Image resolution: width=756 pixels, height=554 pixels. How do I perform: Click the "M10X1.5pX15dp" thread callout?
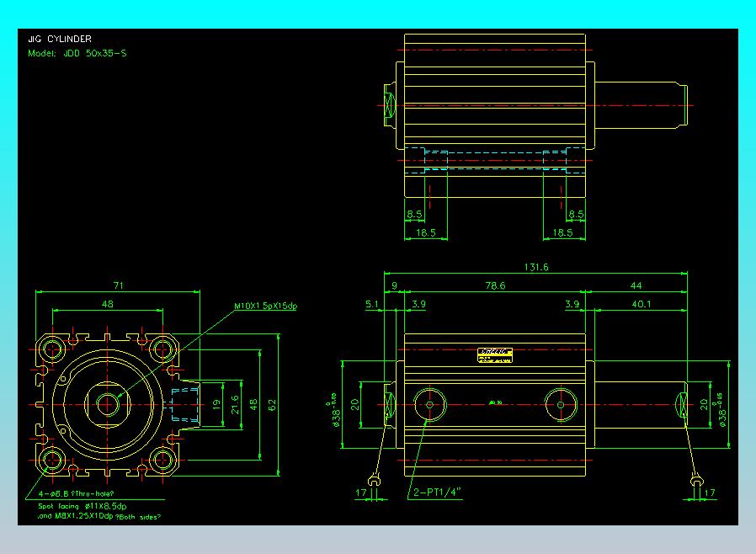(266, 306)
